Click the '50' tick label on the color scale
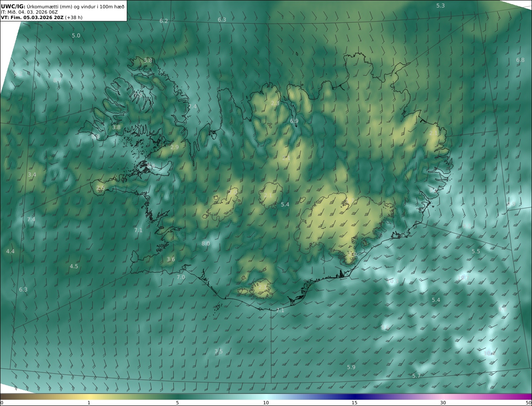The image size is (532, 406). (529, 403)
